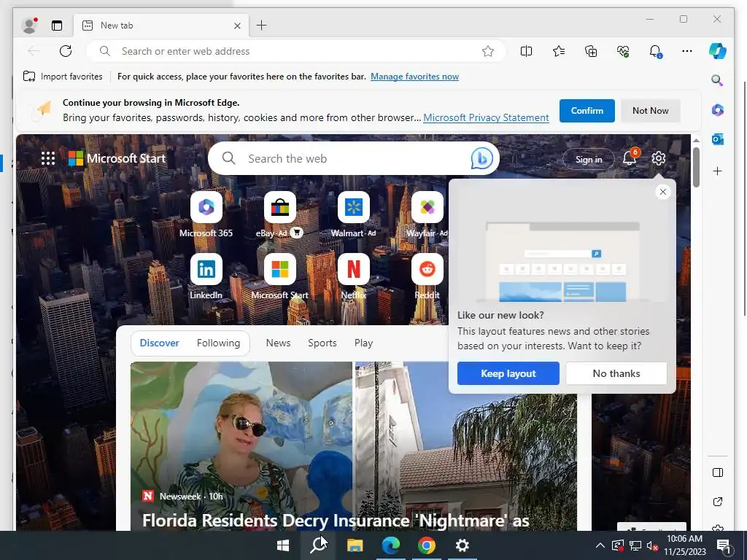The image size is (747, 560).
Task: Close the New tab tab
Action: [237, 26]
